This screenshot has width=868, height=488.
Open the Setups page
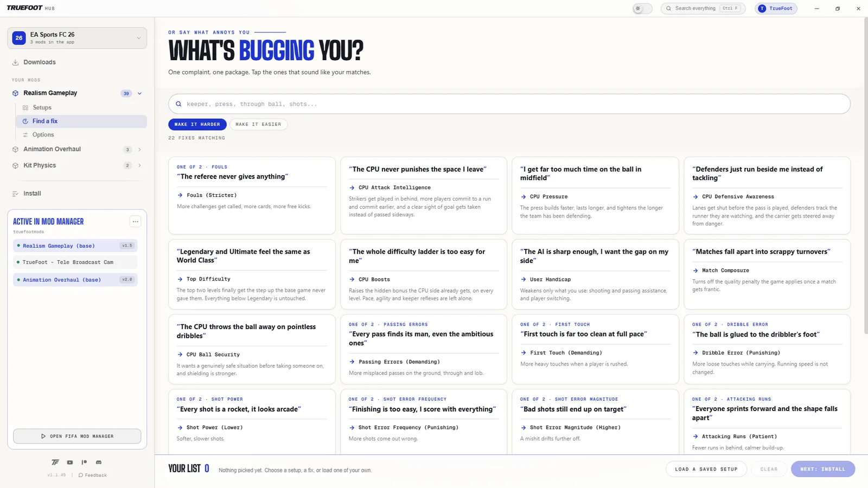tap(81, 108)
